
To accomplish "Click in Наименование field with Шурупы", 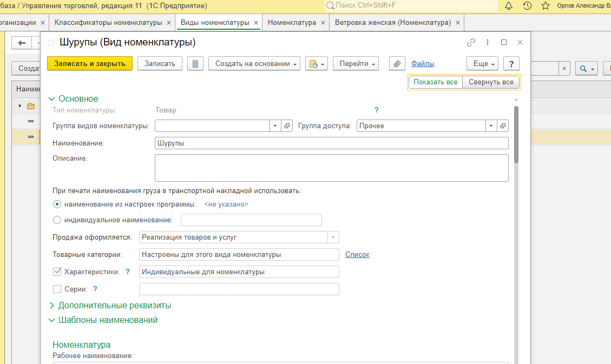I will coord(332,143).
